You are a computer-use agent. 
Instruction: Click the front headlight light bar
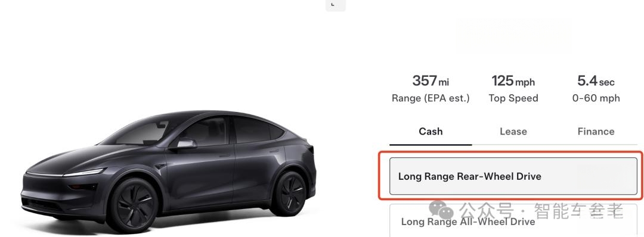pyautogui.click(x=84, y=173)
